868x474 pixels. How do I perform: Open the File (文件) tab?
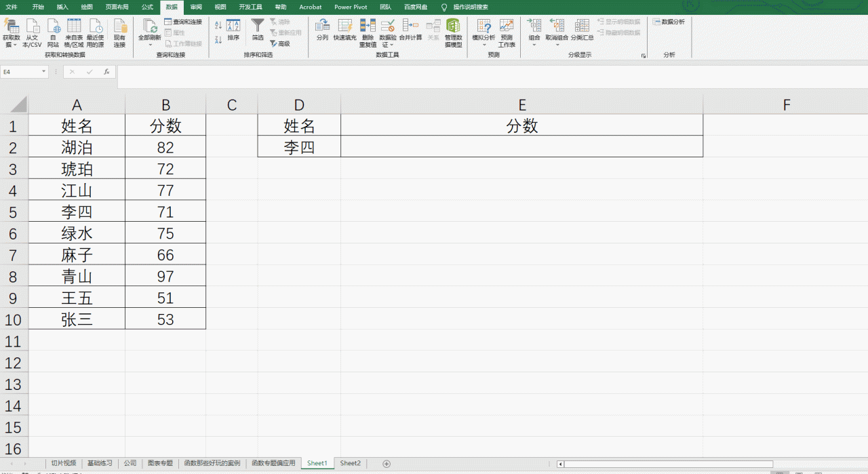(x=12, y=7)
